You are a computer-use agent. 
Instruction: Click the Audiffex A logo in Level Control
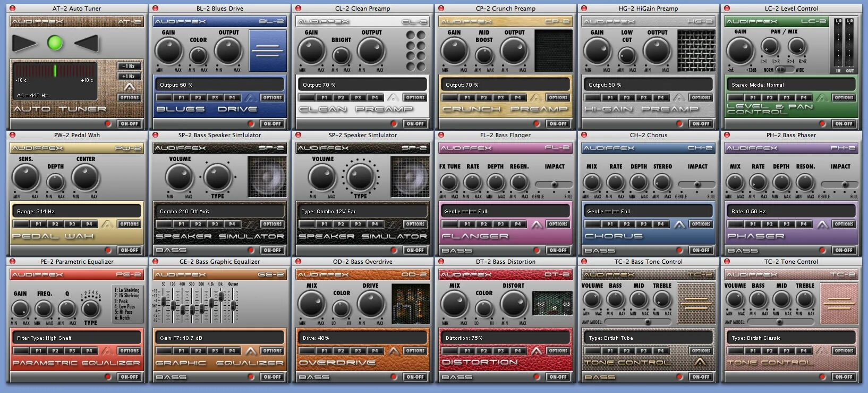click(822, 98)
